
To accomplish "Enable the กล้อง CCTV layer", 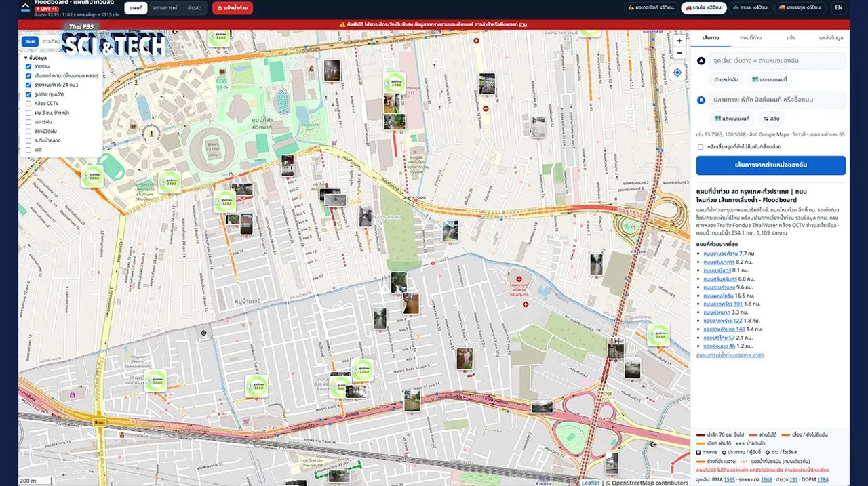I will tap(28, 103).
